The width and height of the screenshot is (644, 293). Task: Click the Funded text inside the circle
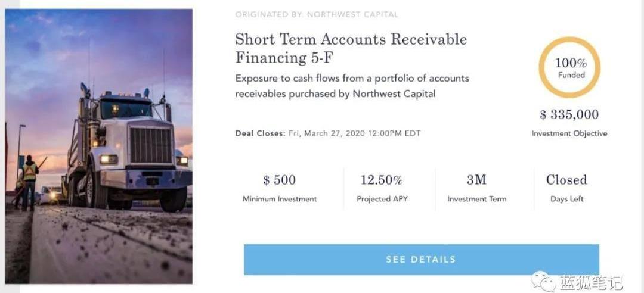(571, 76)
